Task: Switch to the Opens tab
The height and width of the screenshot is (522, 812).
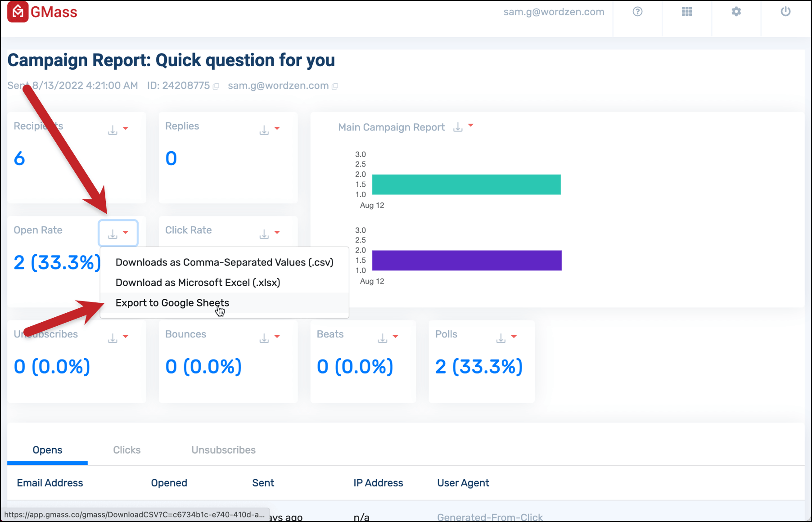Action: point(47,450)
